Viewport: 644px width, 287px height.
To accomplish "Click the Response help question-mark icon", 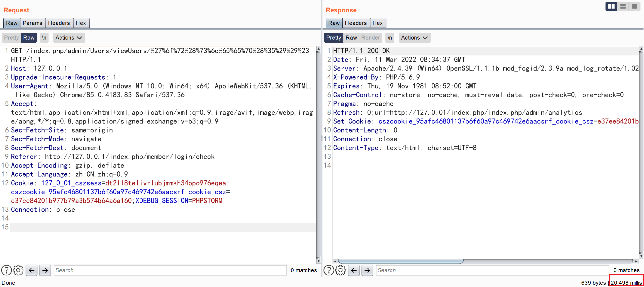I will 329,270.
